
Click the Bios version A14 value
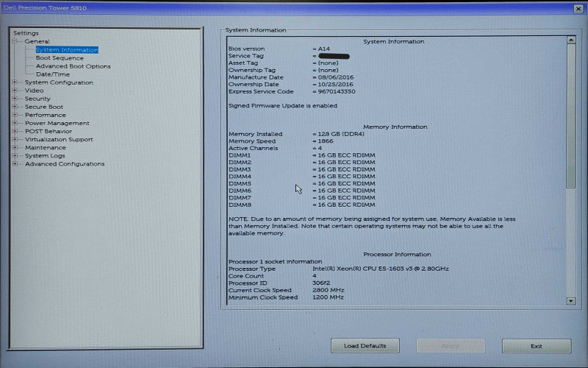(x=323, y=49)
